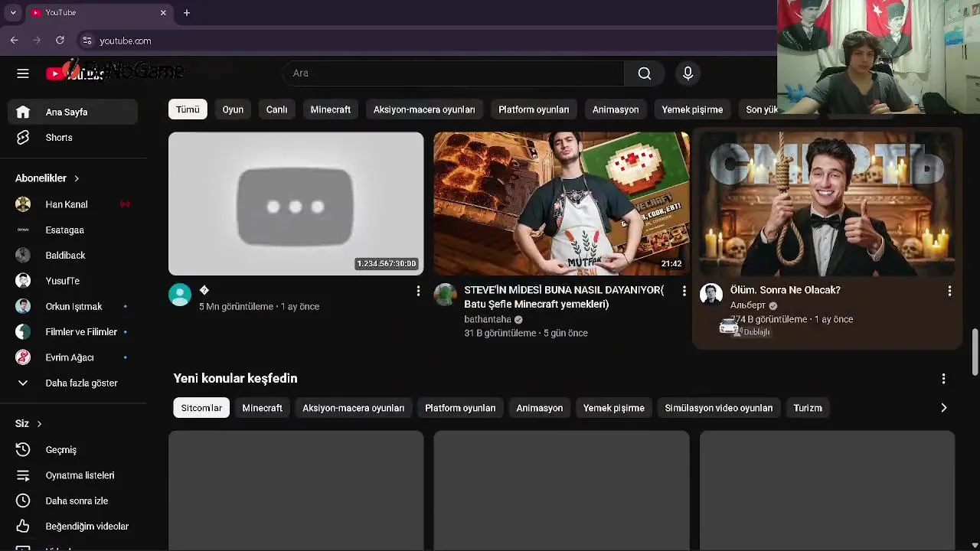Open Baldiback subscription

73,256
